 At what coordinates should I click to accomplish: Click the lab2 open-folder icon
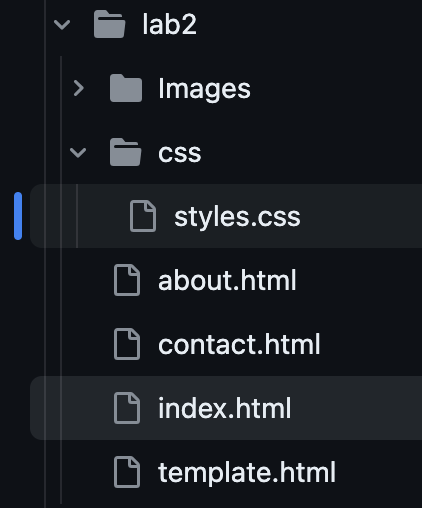pos(109,24)
